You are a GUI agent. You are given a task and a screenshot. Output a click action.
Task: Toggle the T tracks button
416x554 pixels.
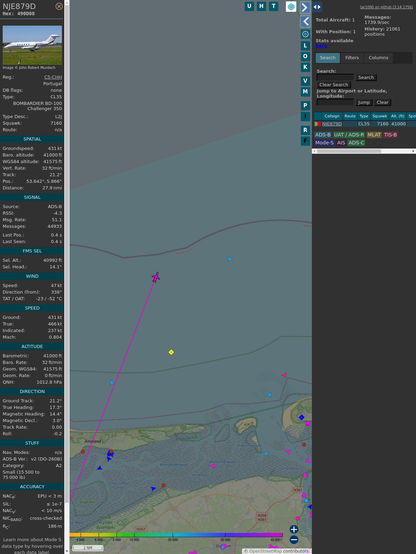(273, 6)
